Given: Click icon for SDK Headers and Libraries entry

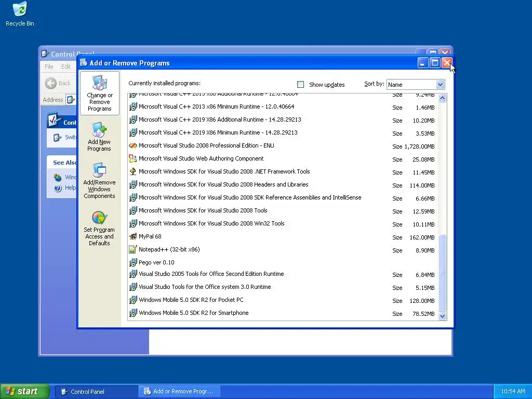Looking at the screenshot, I should coord(133,184).
